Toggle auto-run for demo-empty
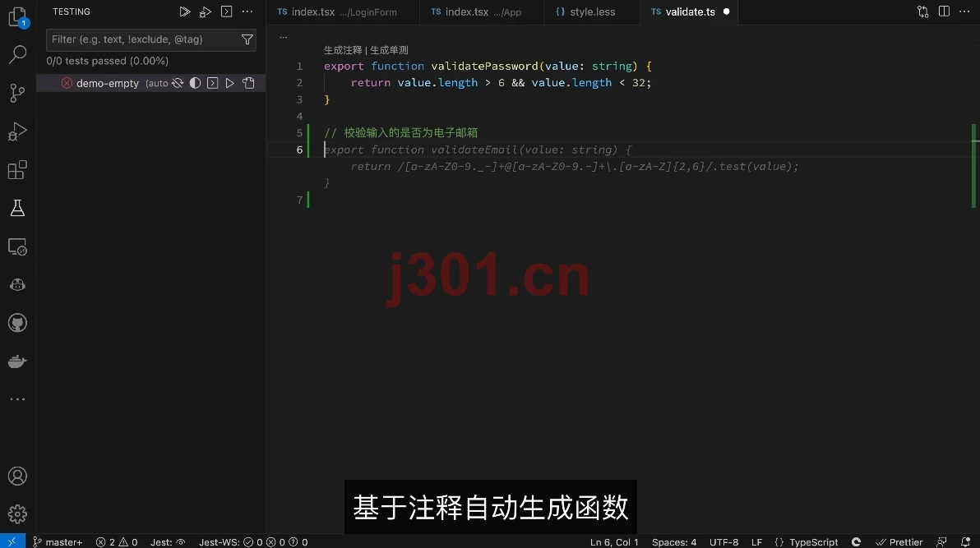 point(178,83)
